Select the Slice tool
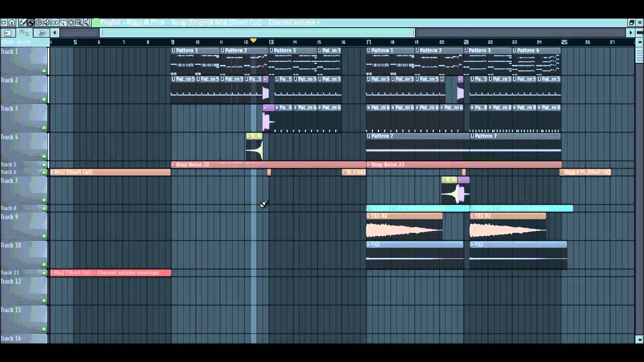Screen dimensions: 644x362 63,23
